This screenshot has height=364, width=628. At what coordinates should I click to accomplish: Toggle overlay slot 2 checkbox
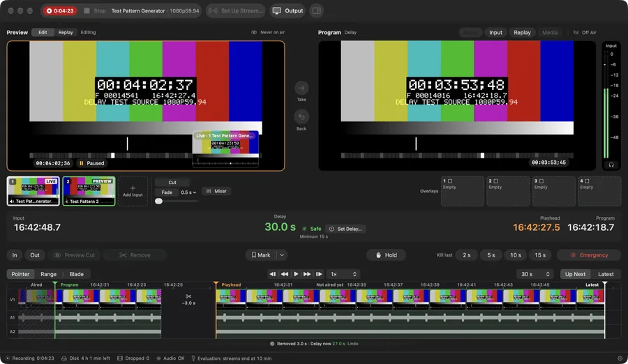click(x=495, y=181)
